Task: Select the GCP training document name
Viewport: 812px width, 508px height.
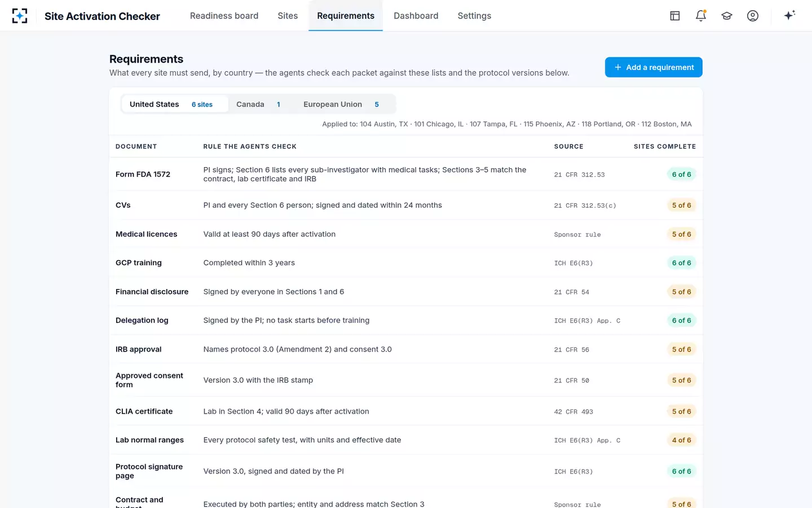Action: [139, 263]
